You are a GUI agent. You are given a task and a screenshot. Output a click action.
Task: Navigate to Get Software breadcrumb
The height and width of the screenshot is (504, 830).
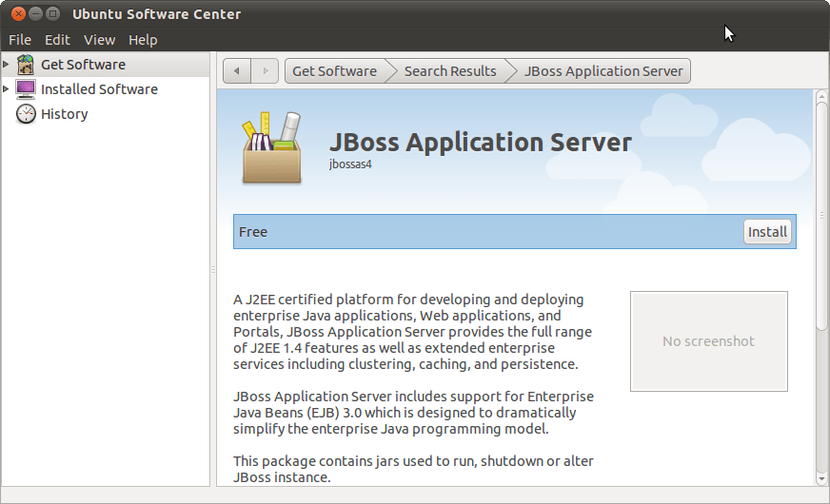pos(334,71)
